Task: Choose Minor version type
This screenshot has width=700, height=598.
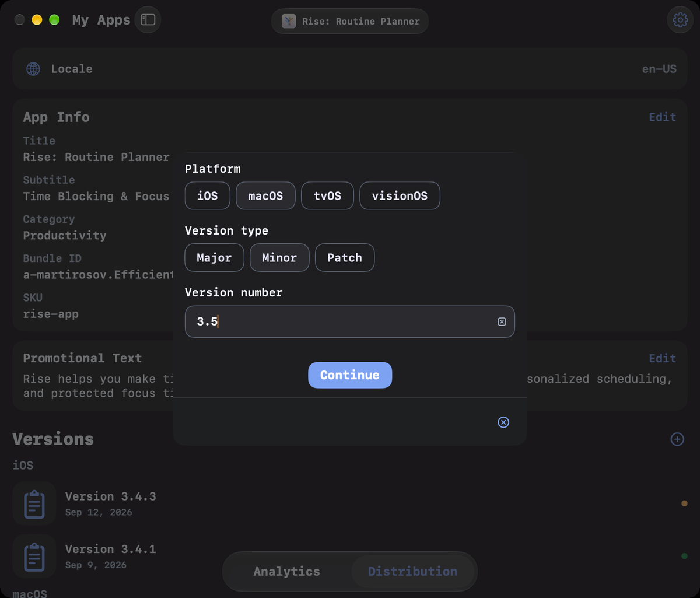Action: point(279,257)
